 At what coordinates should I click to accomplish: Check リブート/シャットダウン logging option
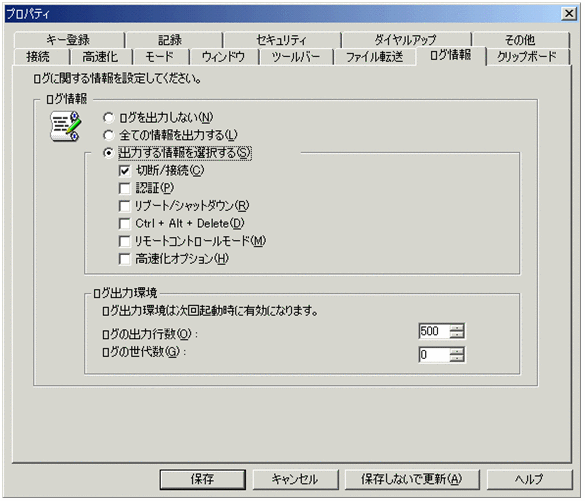tap(124, 206)
